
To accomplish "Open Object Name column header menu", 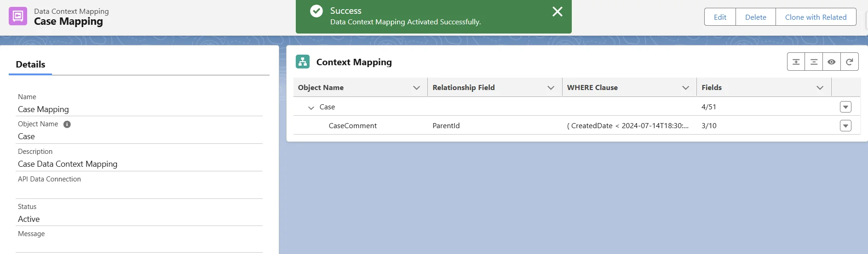I will 416,88.
